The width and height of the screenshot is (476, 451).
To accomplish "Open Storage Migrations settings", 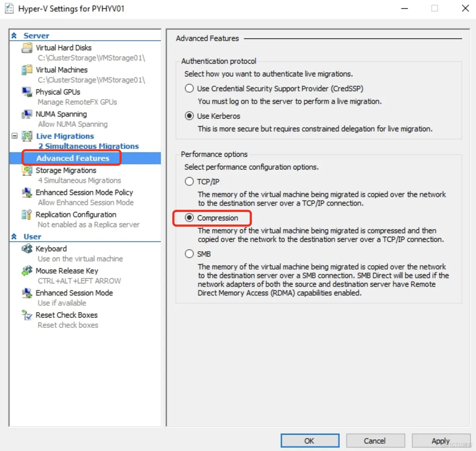I will point(66,170).
